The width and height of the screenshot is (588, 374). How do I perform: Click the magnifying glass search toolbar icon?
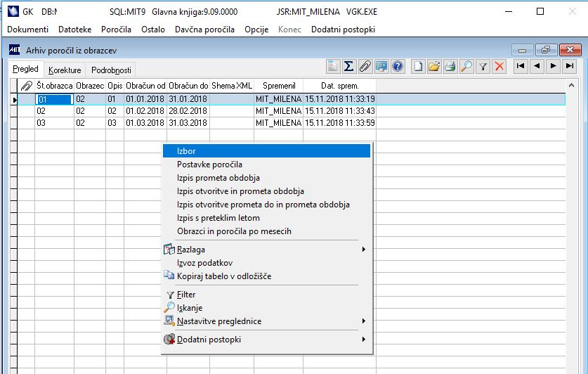point(466,66)
